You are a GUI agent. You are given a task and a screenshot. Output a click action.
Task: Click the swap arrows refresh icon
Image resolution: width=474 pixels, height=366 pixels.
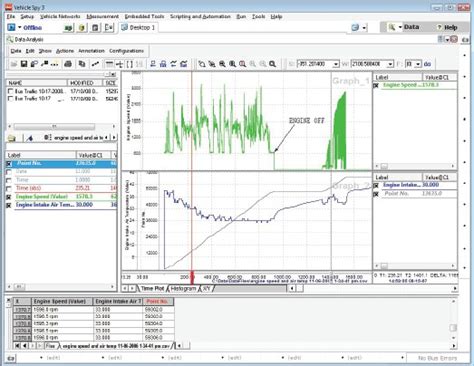pos(173,64)
